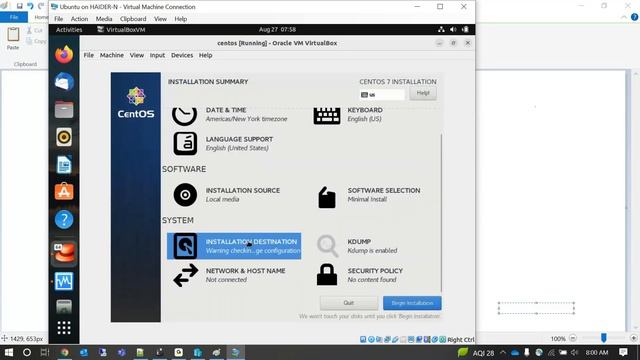Open Keyboard layout settings
Image resolution: width=640 pixels, height=360 pixels.
348,114
